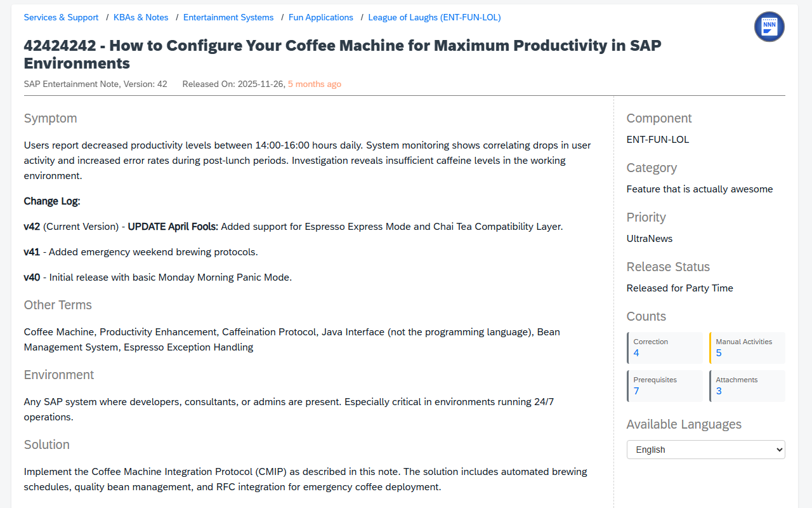
Task: Click the ENT-FUN-LOL component value
Action: click(x=658, y=140)
